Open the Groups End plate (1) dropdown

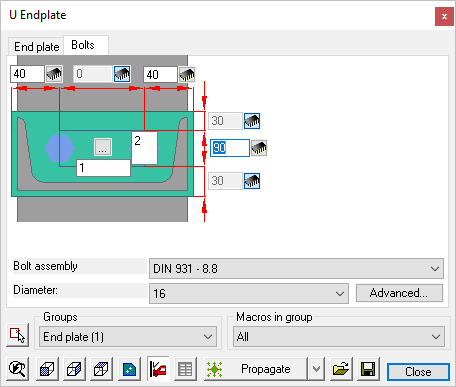point(128,337)
